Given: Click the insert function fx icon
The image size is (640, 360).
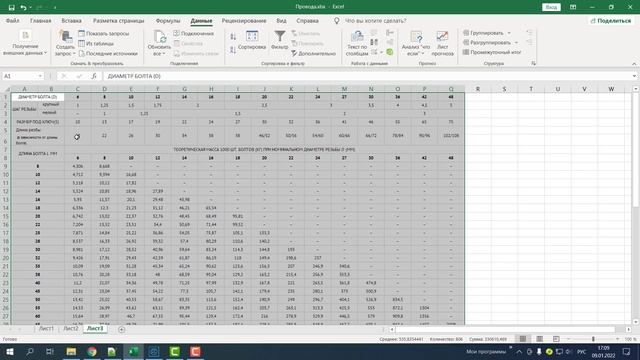Looking at the screenshot, I should 94,76.
